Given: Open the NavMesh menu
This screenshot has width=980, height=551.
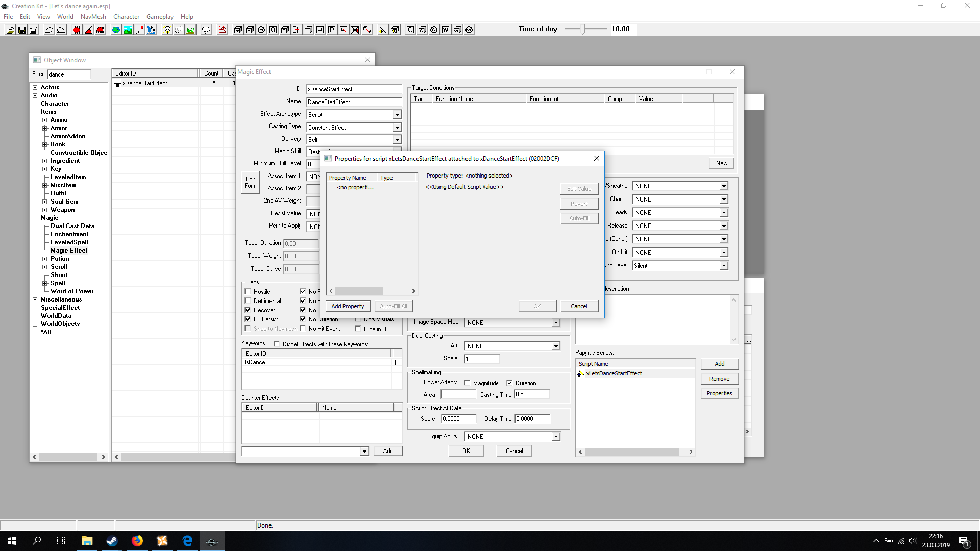Looking at the screenshot, I should pyautogui.click(x=93, y=17).
